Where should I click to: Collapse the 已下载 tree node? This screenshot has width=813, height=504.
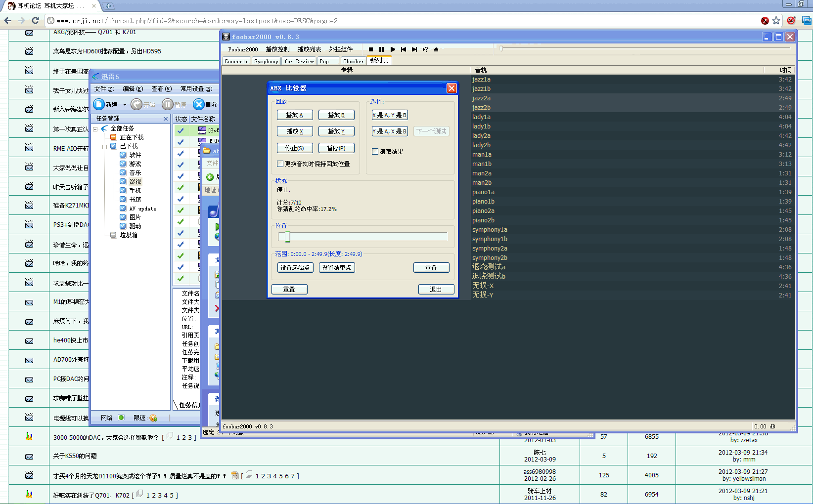tap(105, 146)
